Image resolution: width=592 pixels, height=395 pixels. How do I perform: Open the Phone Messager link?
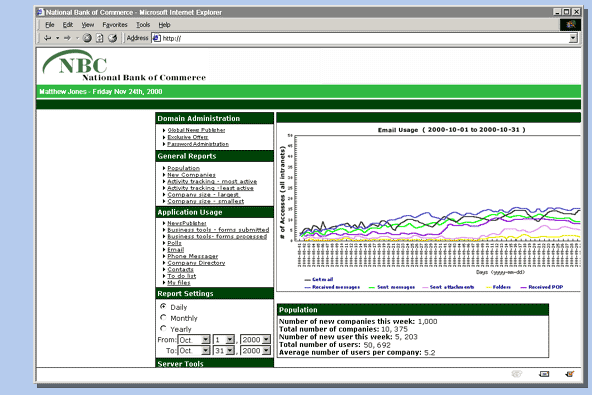tap(193, 256)
